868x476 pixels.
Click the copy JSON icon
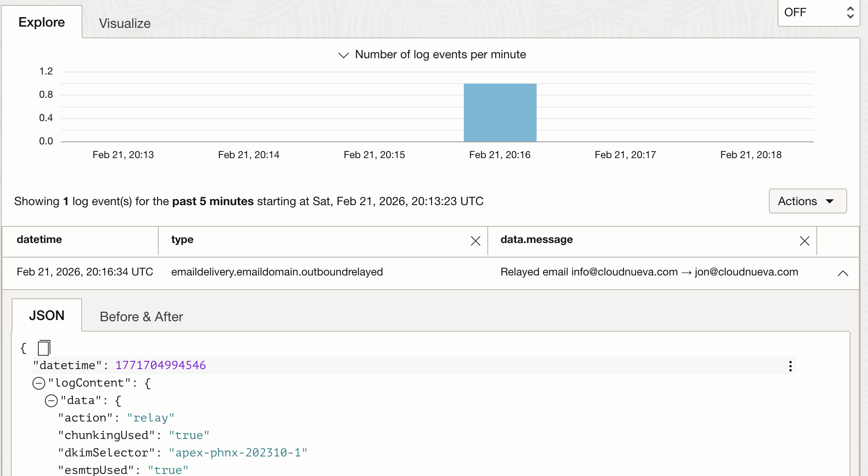point(43,347)
